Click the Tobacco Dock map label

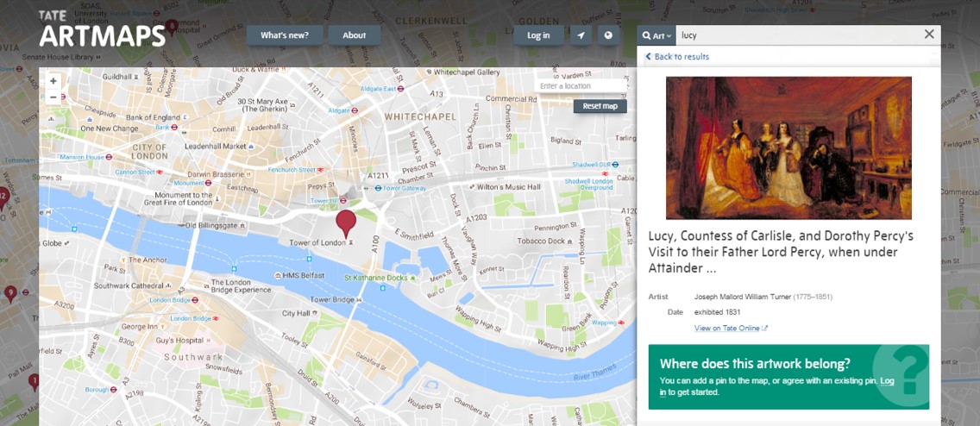click(x=540, y=241)
